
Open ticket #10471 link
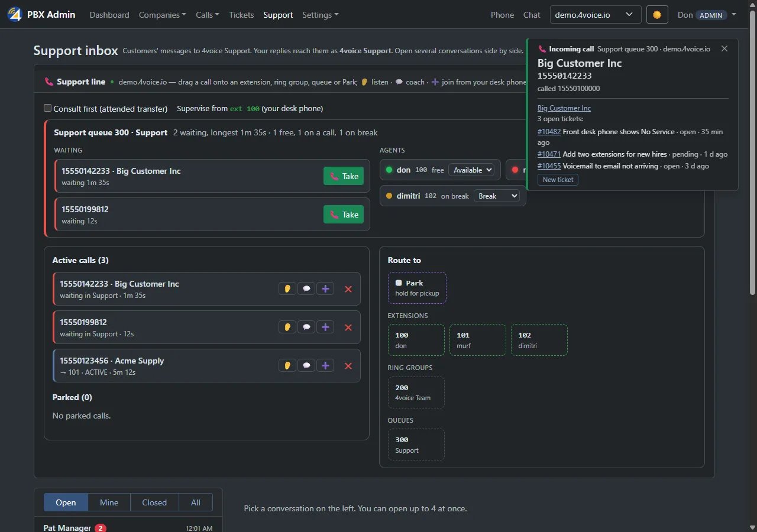(x=549, y=154)
